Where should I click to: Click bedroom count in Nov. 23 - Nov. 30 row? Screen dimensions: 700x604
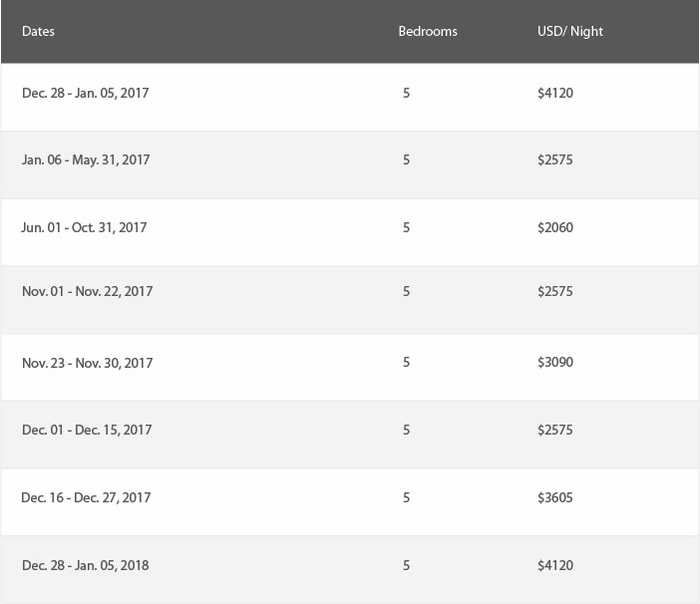coord(406,362)
